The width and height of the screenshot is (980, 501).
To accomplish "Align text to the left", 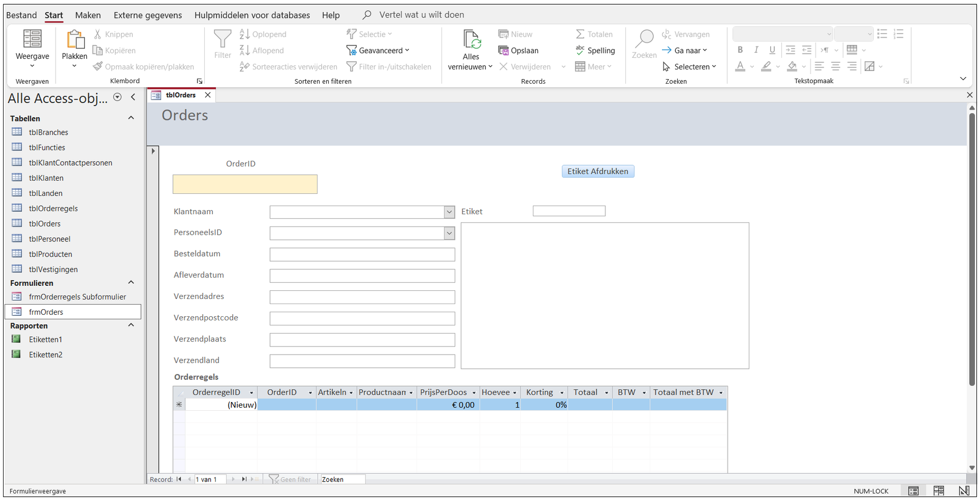I will pyautogui.click(x=820, y=66).
